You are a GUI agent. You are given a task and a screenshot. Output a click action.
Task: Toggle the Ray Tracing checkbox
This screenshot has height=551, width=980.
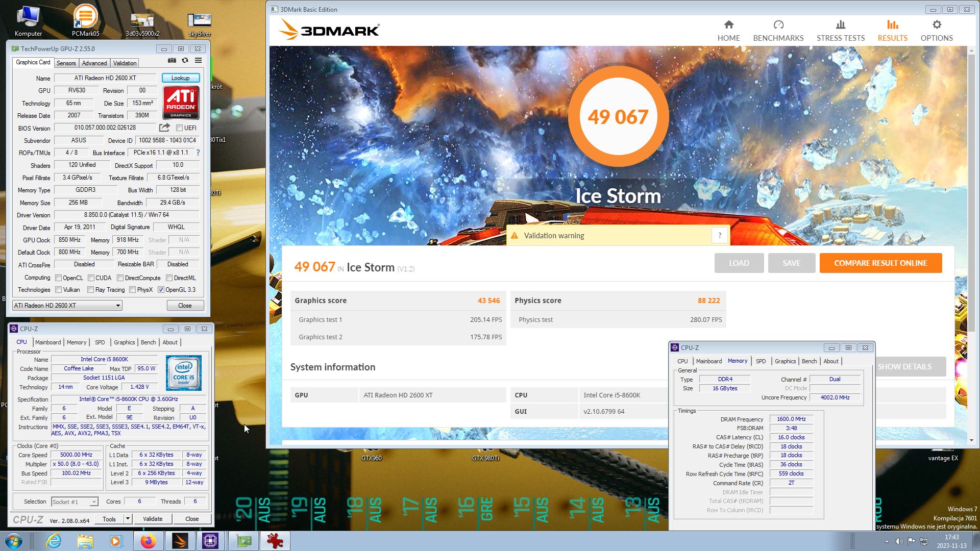tap(91, 290)
